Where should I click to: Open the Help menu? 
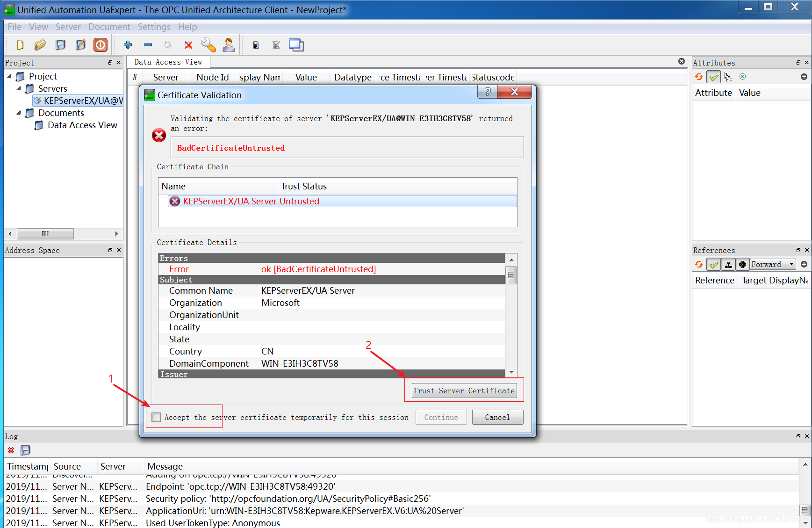pyautogui.click(x=187, y=27)
